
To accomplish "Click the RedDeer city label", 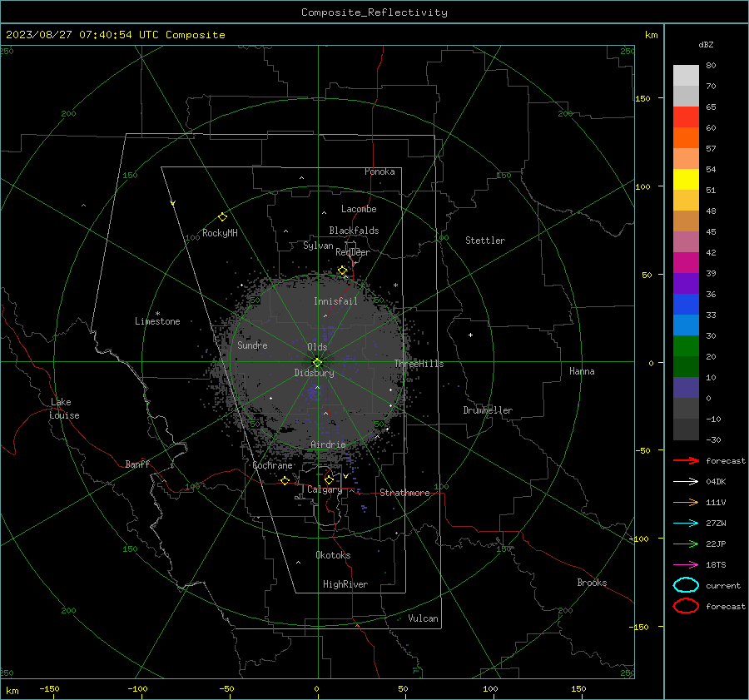I will coord(353,252).
